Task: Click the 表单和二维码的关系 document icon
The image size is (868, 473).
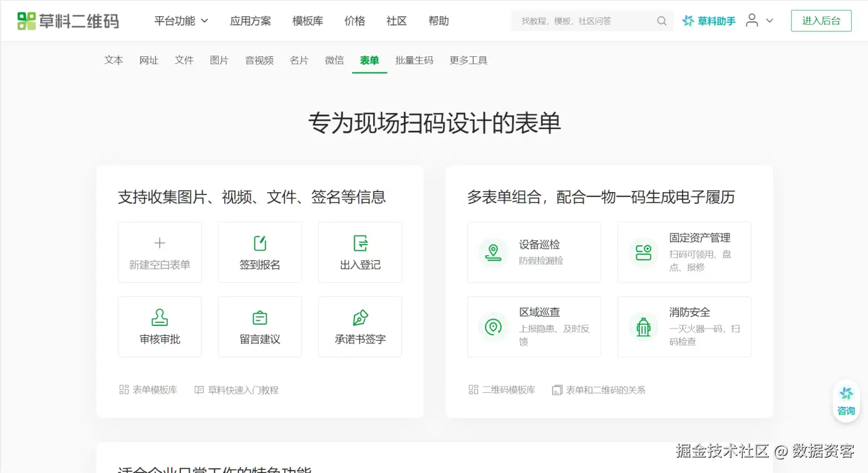Action: point(557,390)
